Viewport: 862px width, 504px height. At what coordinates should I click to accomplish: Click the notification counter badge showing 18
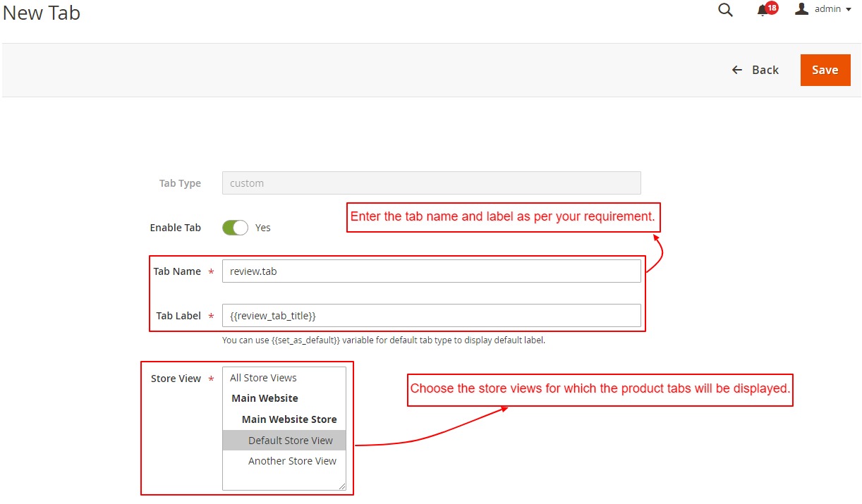(771, 7)
